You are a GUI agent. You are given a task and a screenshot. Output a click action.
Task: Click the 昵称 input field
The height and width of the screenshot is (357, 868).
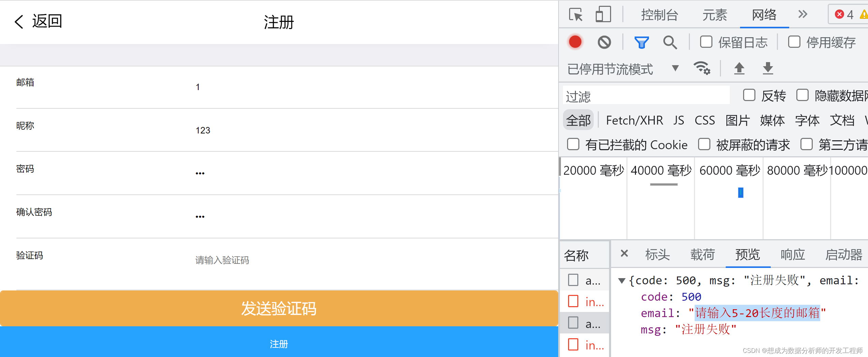click(377, 130)
